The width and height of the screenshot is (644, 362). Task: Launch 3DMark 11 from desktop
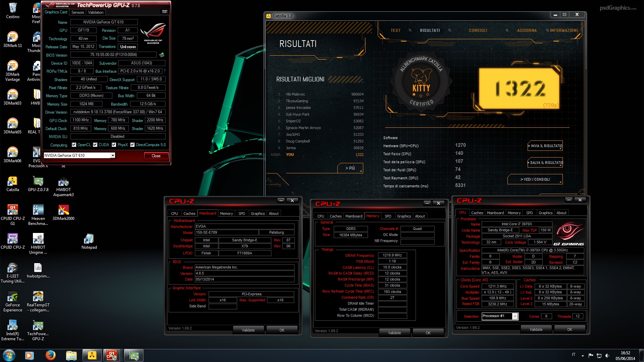pos(13,39)
